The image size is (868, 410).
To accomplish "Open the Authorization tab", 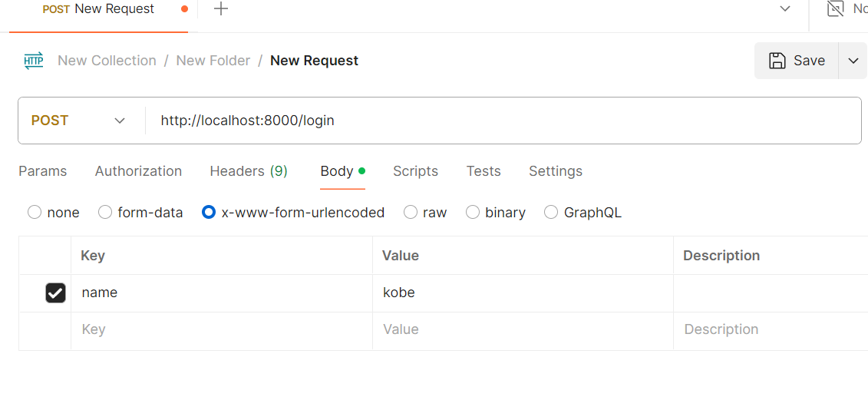I will [138, 171].
